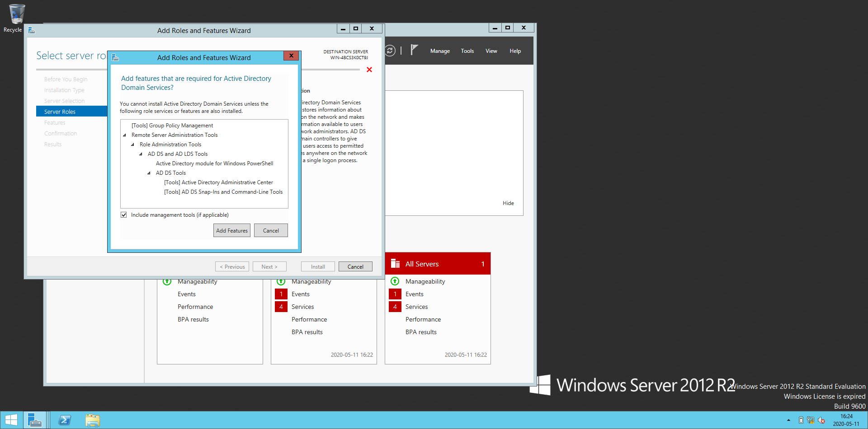Open Server Manager from the taskbar
The width and height of the screenshot is (868, 429).
(x=35, y=420)
